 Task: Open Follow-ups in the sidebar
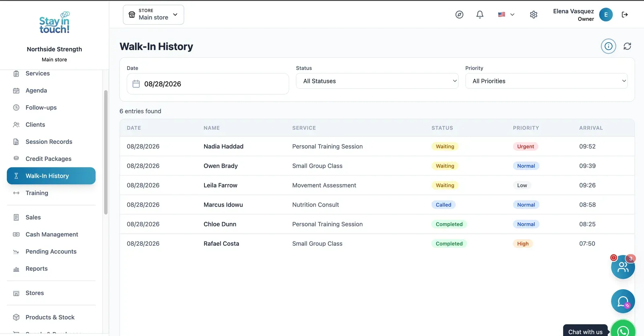click(x=51, y=108)
